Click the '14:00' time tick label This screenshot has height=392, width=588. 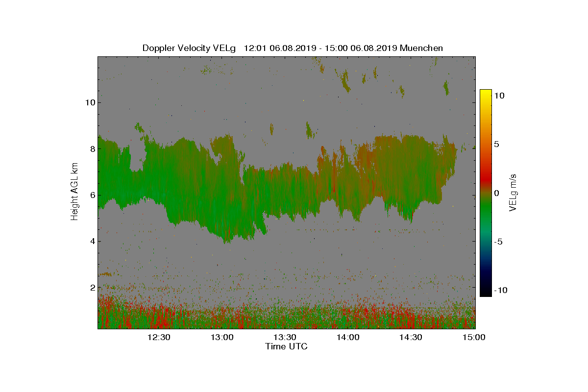tap(348, 337)
